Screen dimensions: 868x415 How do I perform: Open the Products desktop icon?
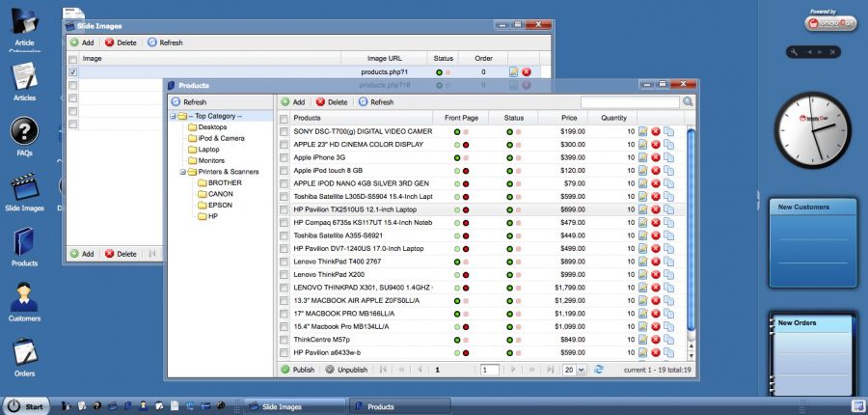[24, 247]
